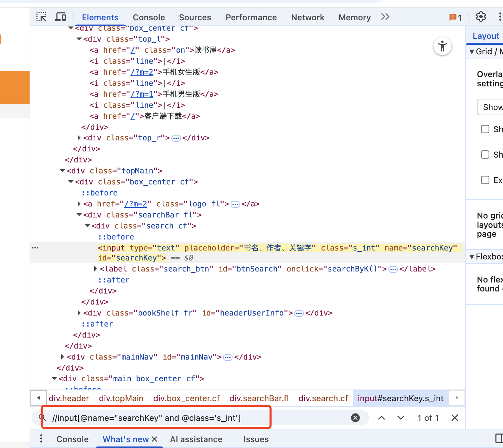Collapse the main box_center cf div
503x448 pixels.
[x=54, y=378]
